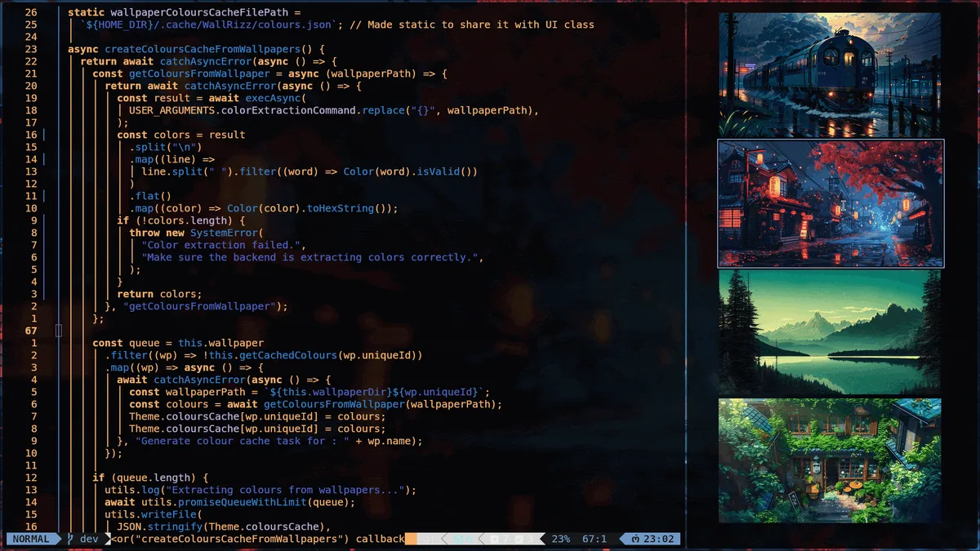Choose the green mountain lake wallpaper thumbnail
Viewport: 980px width, 551px height.
tap(830, 333)
